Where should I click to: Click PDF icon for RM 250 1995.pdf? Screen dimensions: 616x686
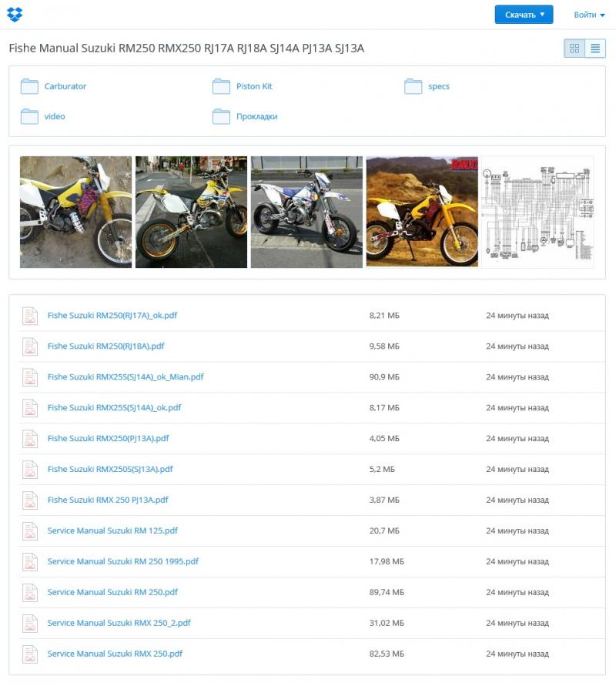(30, 562)
